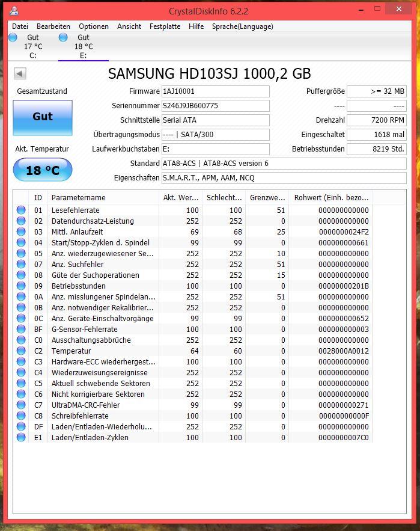
Task: Click the Seriennummer field S246J9JB600775
Action: coord(216,106)
